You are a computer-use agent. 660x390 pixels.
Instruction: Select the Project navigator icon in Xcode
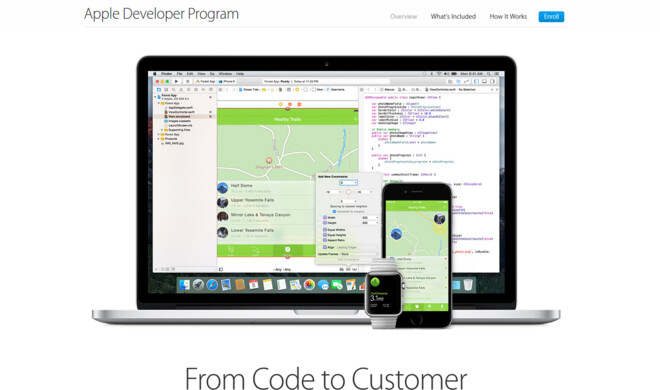(x=159, y=90)
